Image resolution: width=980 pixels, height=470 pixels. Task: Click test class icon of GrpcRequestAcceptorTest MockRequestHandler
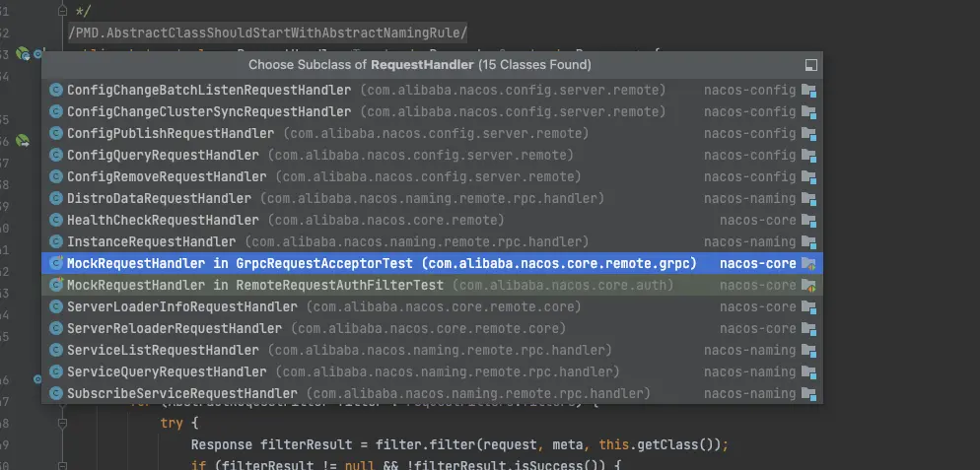click(56, 264)
